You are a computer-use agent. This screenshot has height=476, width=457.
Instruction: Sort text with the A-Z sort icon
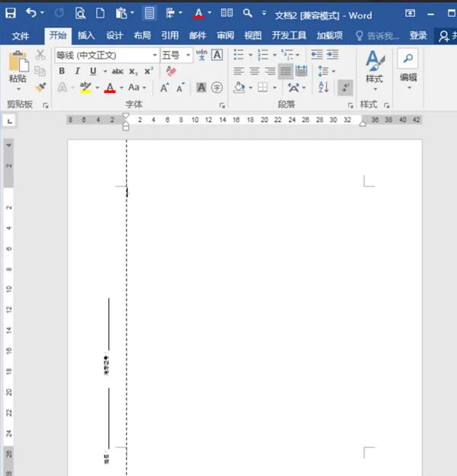coord(324,88)
